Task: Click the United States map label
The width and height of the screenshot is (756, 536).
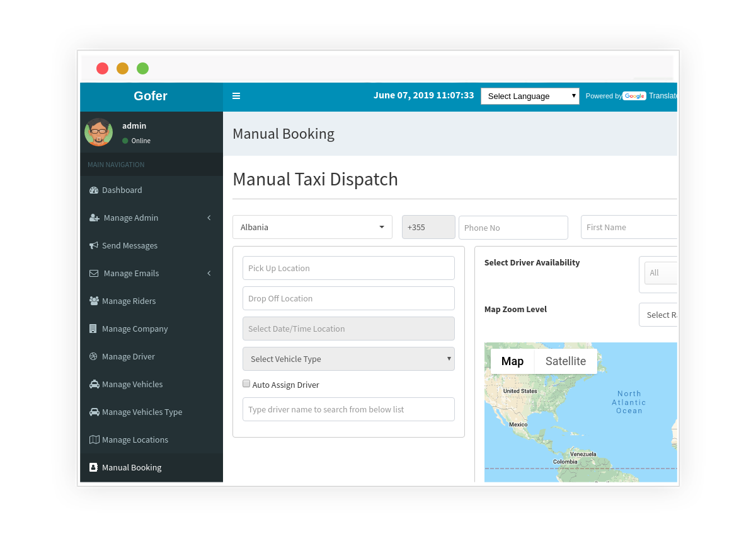Action: point(520,391)
